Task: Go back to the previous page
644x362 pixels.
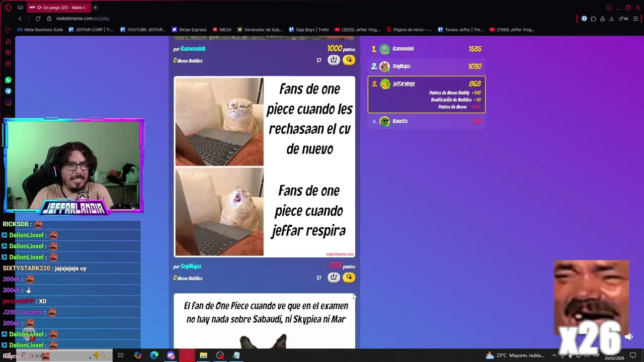Action: (20, 19)
